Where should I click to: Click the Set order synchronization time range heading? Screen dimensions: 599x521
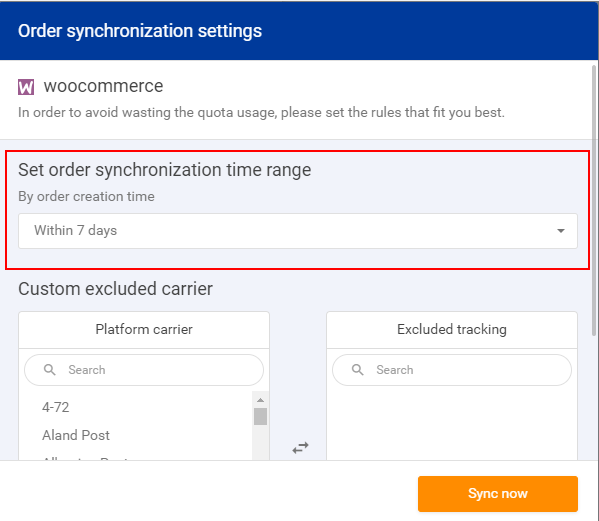click(165, 170)
